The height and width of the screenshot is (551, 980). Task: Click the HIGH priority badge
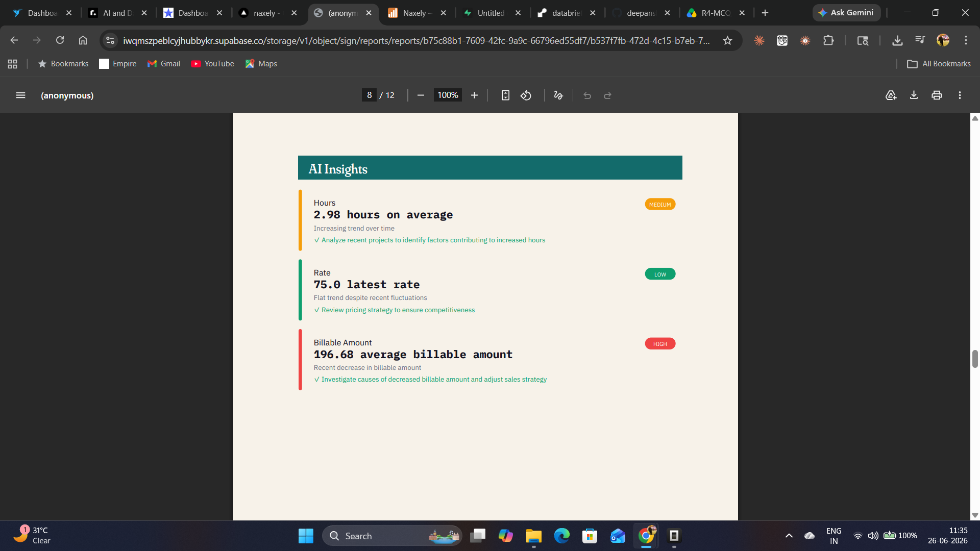(x=660, y=344)
